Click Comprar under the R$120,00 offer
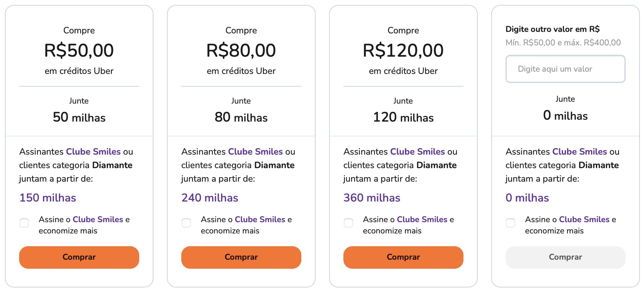Image resolution: width=644 pixels, height=292 pixels. (403, 257)
